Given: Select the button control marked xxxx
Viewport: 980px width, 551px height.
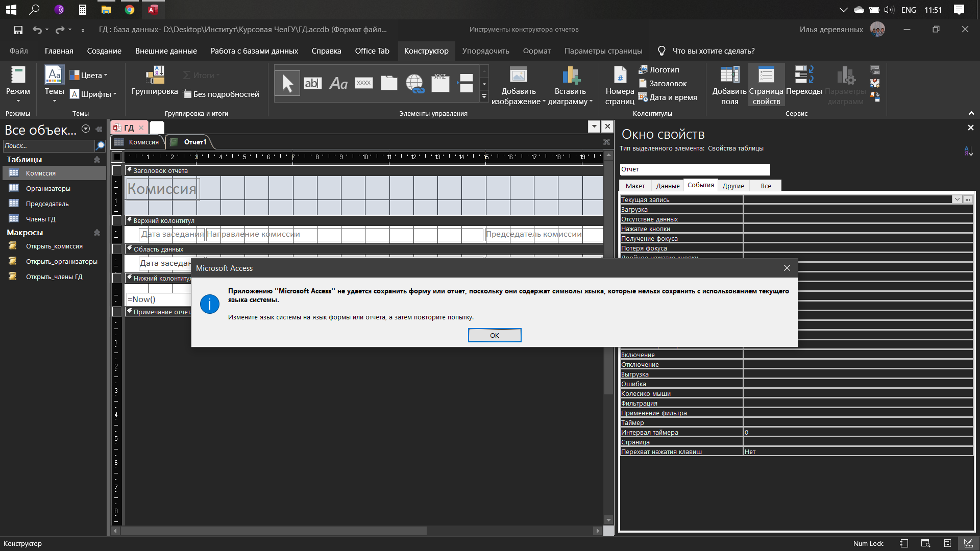Looking at the screenshot, I should [363, 83].
